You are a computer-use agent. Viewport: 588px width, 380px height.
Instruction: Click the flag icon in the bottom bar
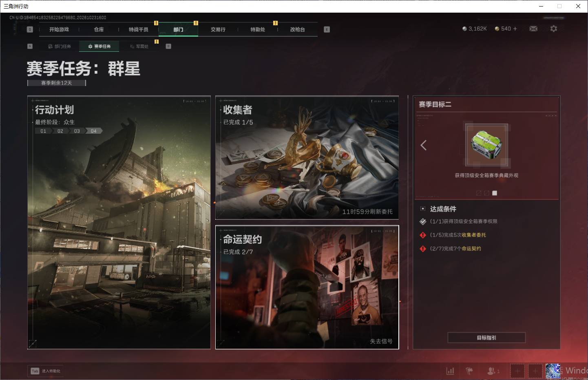[x=469, y=371]
